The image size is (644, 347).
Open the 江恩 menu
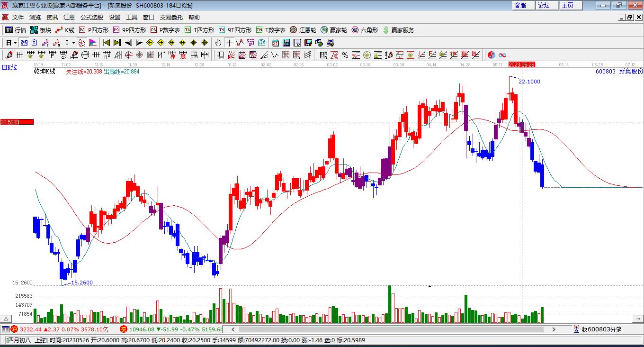pyautogui.click(x=69, y=18)
